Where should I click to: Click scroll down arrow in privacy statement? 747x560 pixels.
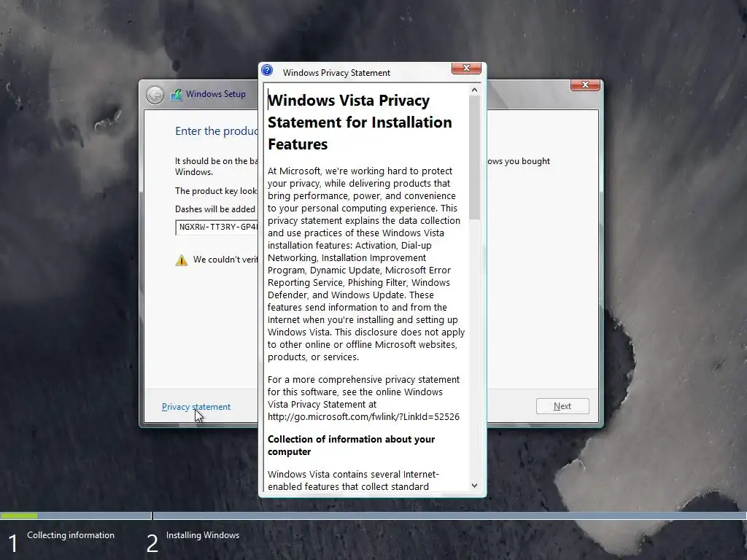474,486
